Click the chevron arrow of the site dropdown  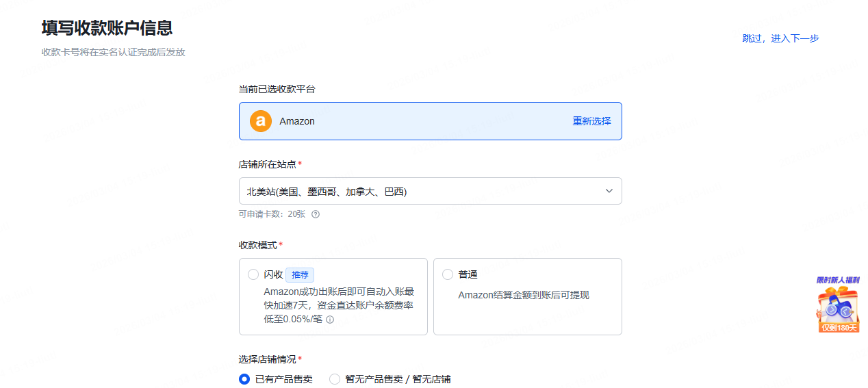tap(609, 191)
